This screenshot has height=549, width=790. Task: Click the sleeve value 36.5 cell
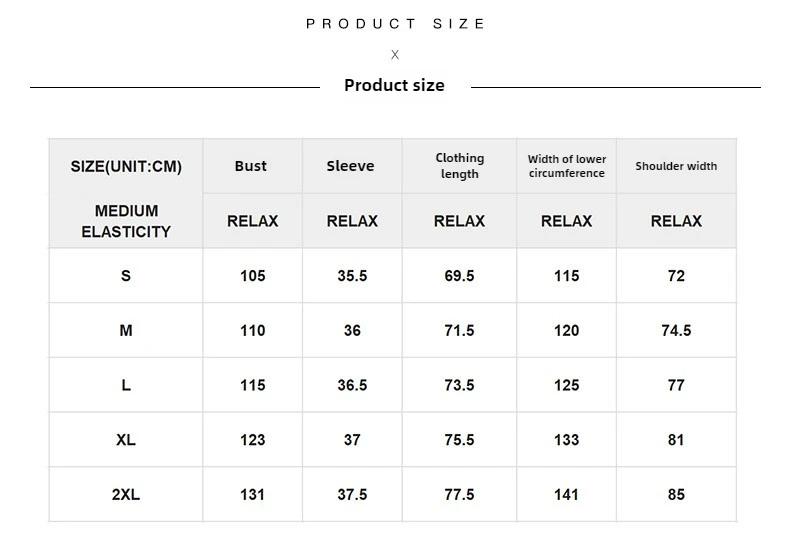pos(352,385)
